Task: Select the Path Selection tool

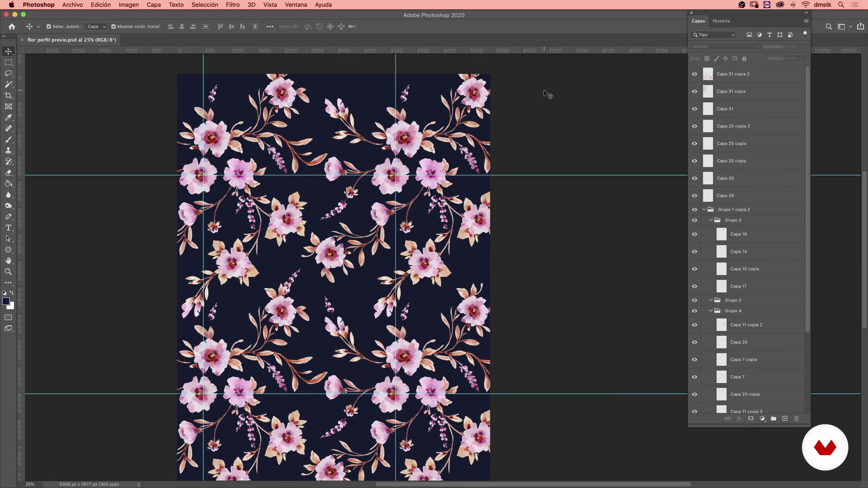Action: (x=8, y=239)
